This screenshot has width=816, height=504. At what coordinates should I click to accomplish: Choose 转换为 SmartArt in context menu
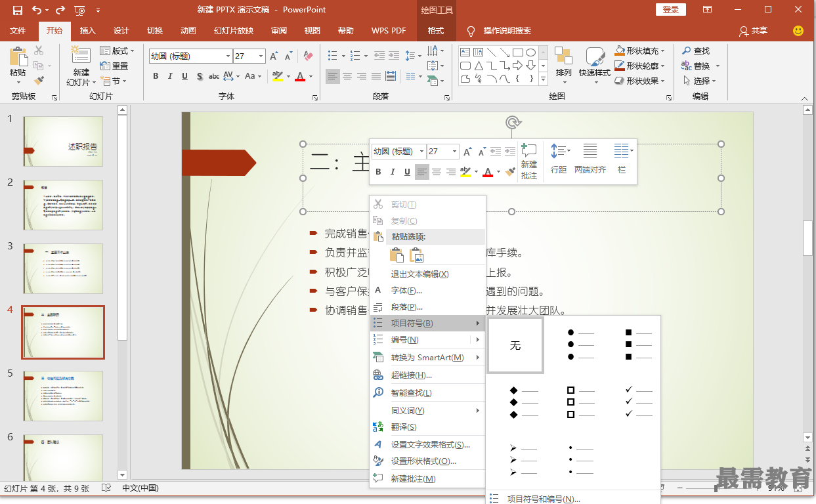[x=427, y=358]
